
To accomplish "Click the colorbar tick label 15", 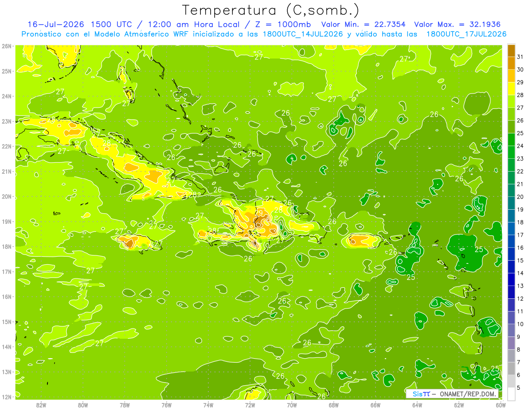I will point(520,260).
